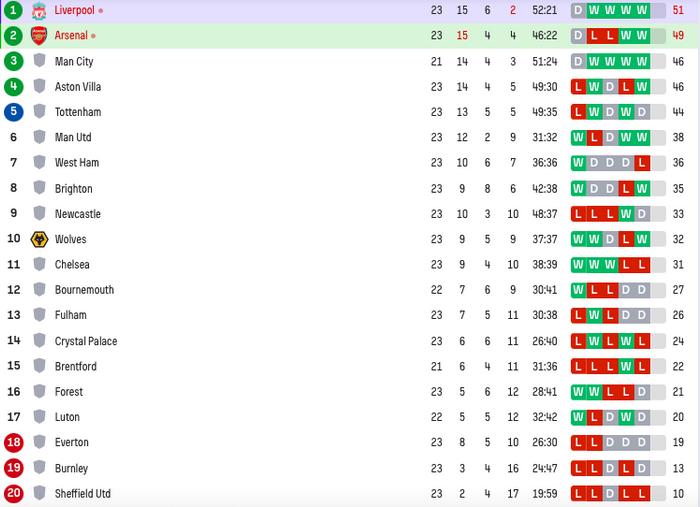The height and width of the screenshot is (507, 700).
Task: Click Liverpool's first form result D
Action: 578,10
